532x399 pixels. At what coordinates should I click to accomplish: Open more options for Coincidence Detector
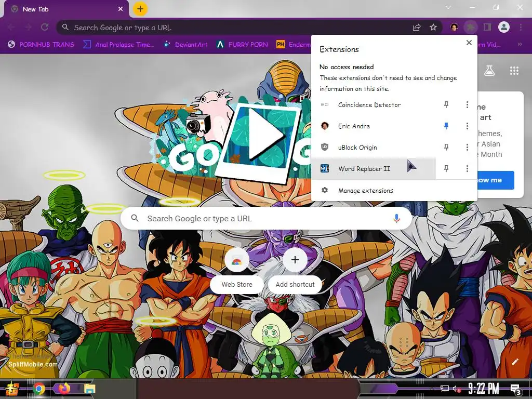(467, 105)
